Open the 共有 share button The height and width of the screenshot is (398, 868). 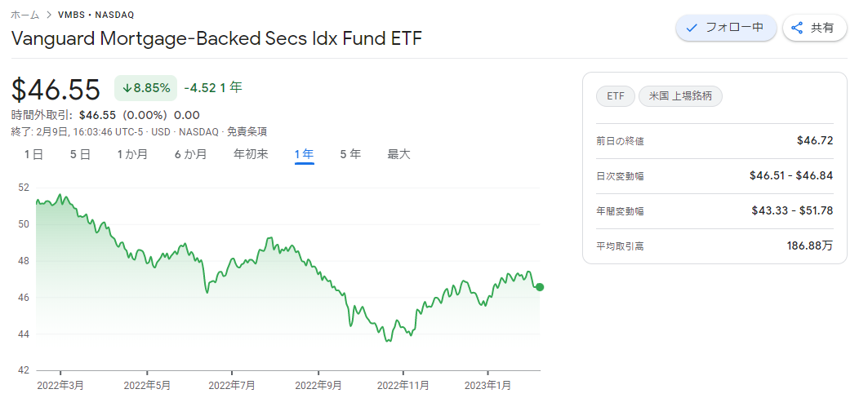(x=814, y=29)
